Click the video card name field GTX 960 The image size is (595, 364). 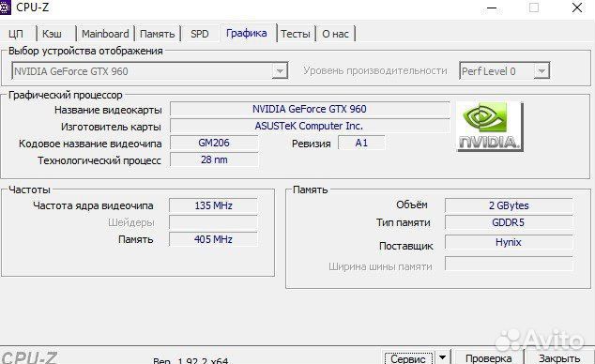(x=310, y=109)
